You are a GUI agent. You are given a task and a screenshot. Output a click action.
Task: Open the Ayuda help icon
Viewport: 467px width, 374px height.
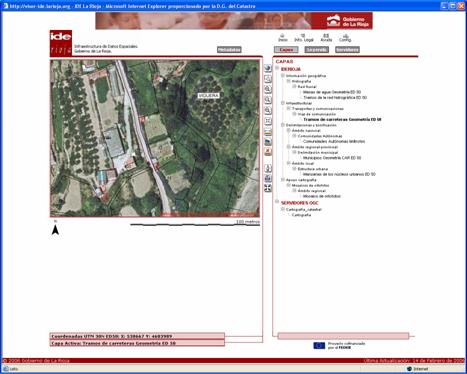tap(326, 38)
